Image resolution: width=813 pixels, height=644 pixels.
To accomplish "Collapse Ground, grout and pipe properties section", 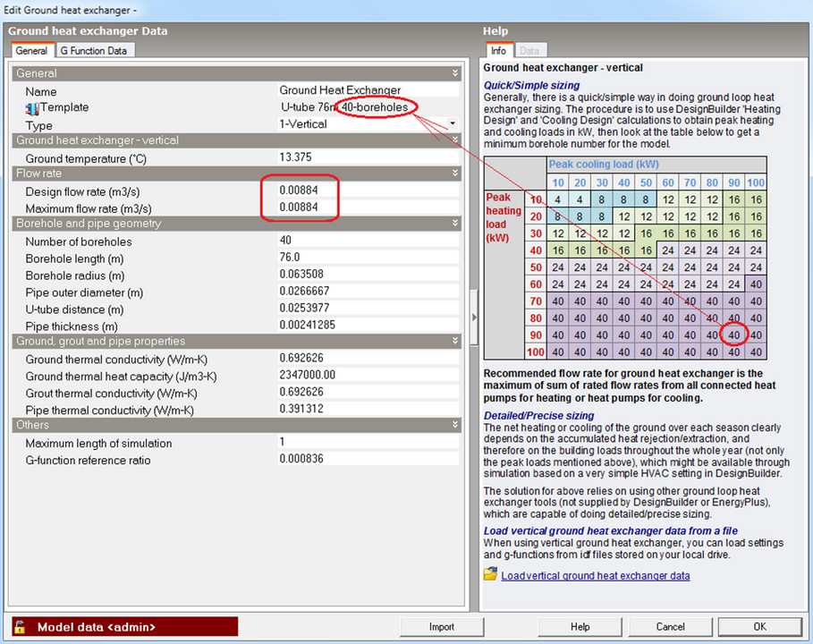I will coord(455,341).
